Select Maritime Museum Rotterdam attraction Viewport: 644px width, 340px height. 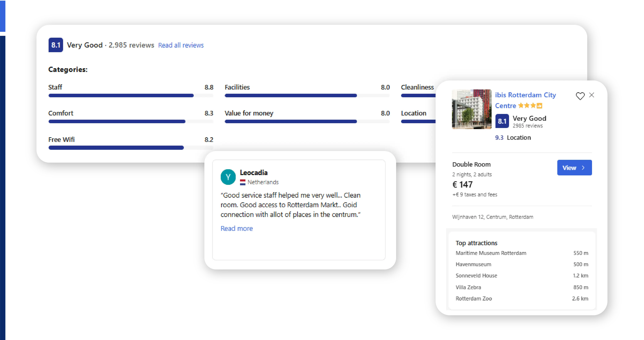point(491,253)
